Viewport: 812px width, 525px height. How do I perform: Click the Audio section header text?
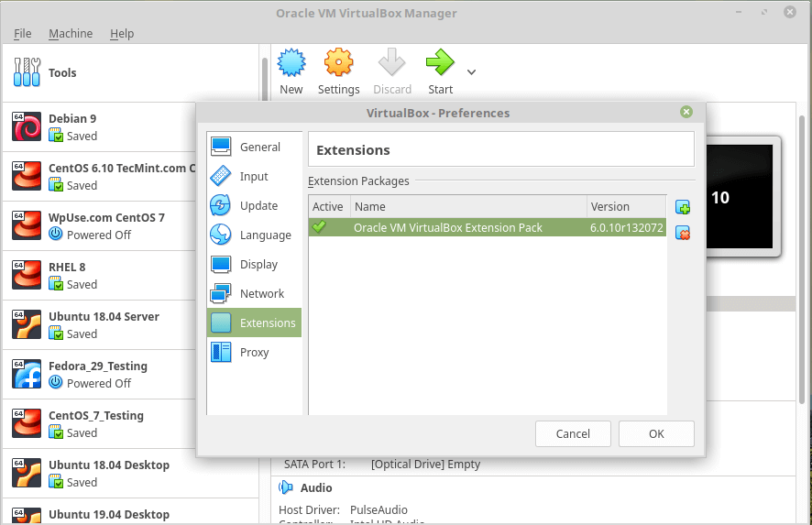316,487
